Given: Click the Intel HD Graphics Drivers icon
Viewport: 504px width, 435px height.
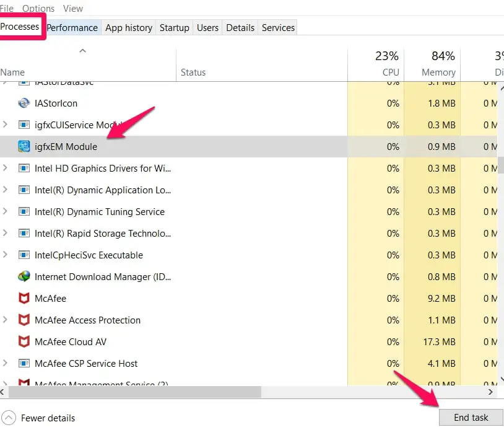Looking at the screenshot, I should click(24, 169).
